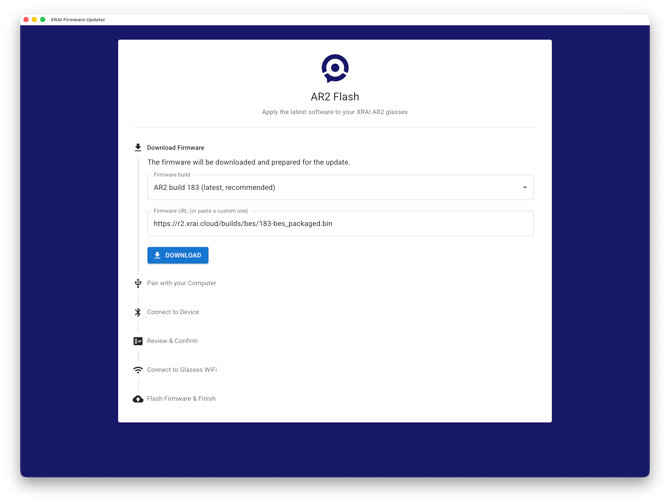Screen dimensions: 670x504
Task: Click the cloud upload icon for Flash Firmware
Action: (x=138, y=399)
